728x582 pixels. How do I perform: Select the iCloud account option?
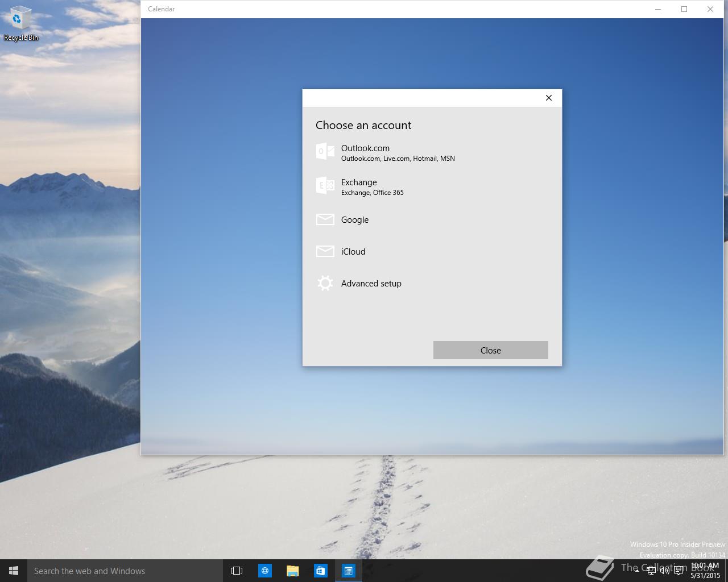432,251
